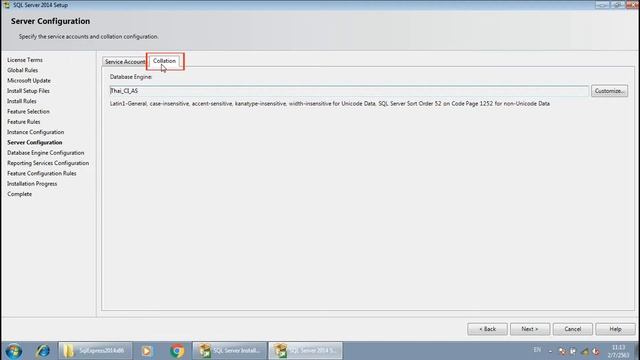Open the taskbar clock showing 11:13
The image size is (640, 360).
click(619, 351)
